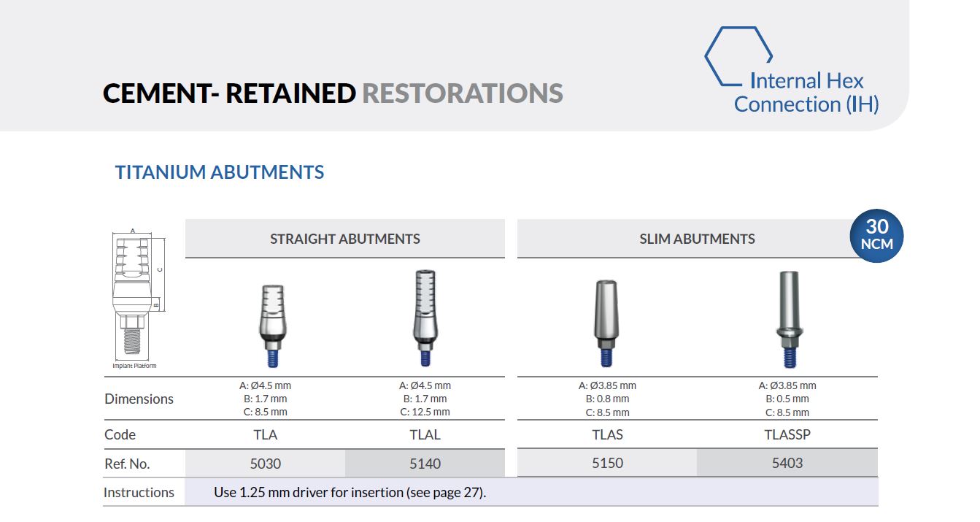Screen dimensions: 980x522
Task: Click the Dimensions row label
Action: 139,399
